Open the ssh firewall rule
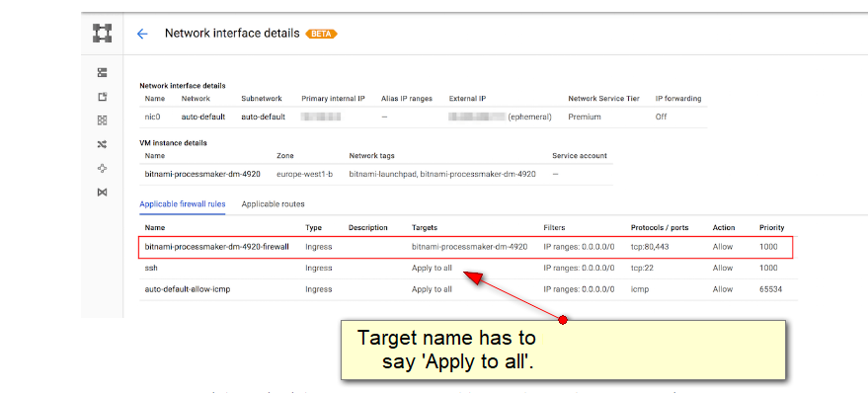Screen dimensions: 868x393 click(150, 268)
